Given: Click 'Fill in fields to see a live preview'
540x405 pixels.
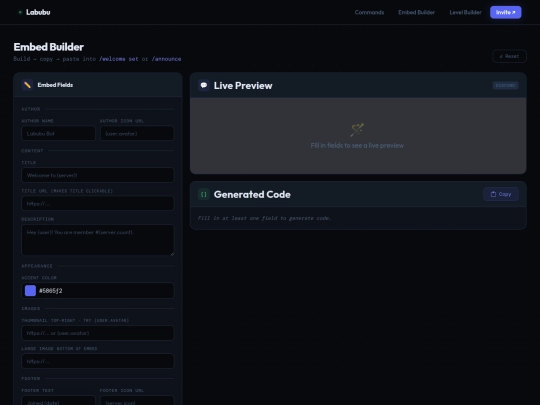Looking at the screenshot, I should (x=357, y=145).
